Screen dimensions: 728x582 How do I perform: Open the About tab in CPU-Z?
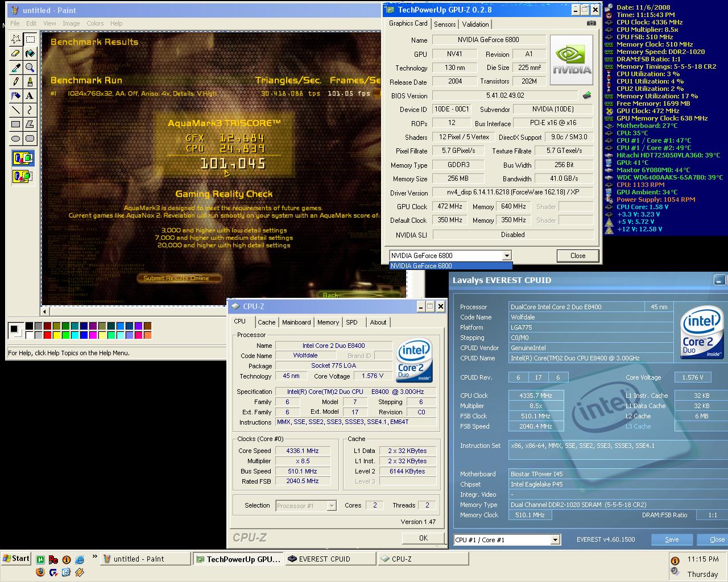tap(378, 322)
